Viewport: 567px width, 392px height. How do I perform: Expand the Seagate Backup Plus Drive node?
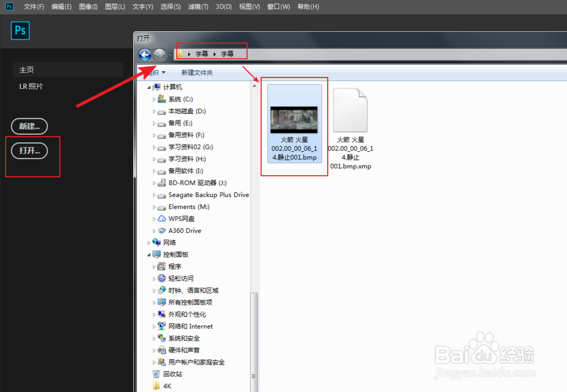[154, 195]
